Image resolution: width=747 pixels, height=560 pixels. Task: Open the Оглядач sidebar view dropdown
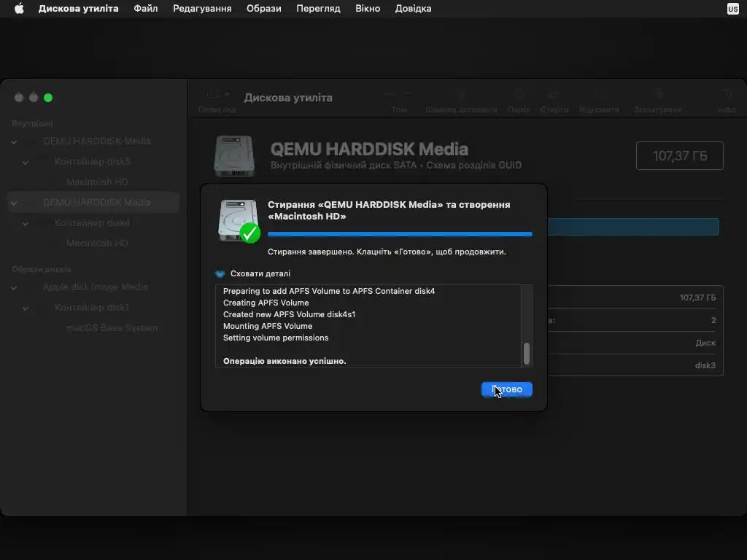[217, 95]
